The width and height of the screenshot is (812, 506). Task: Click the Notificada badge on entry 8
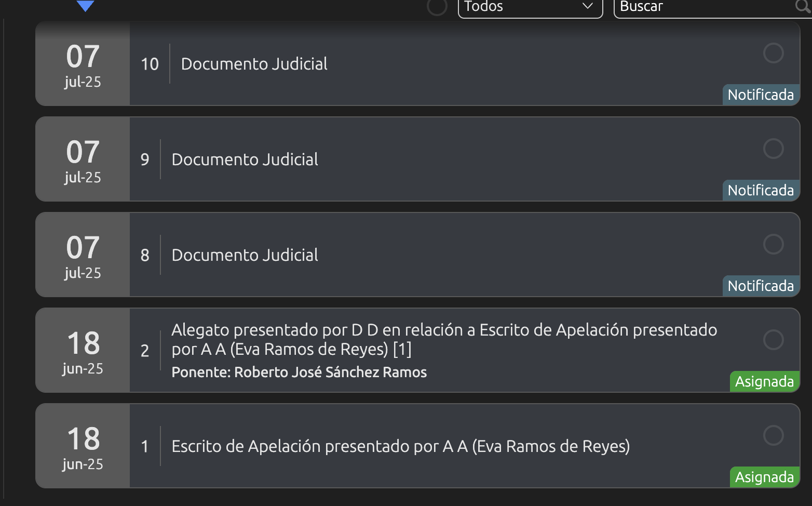point(761,286)
